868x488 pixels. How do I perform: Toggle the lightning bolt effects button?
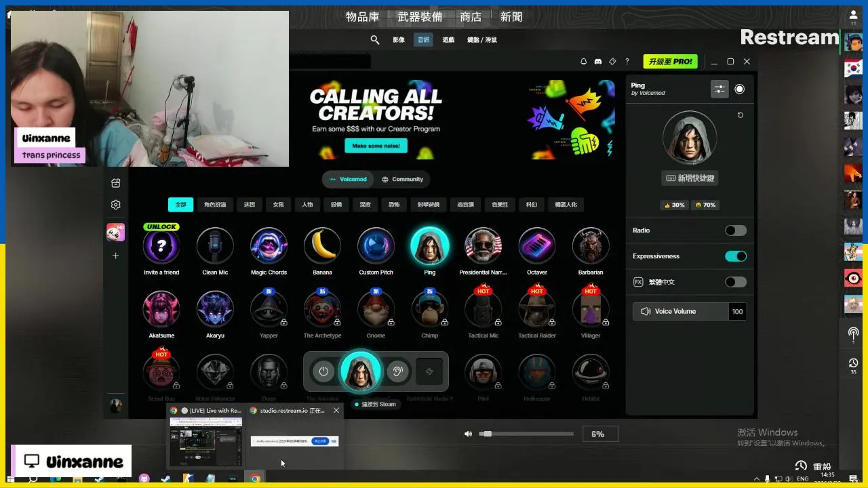(x=429, y=371)
